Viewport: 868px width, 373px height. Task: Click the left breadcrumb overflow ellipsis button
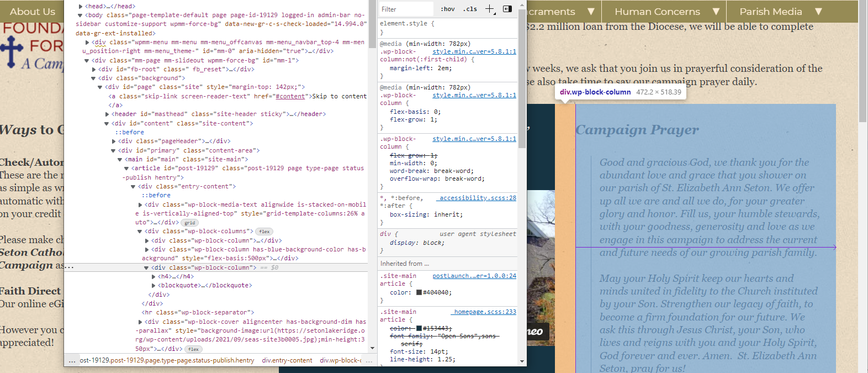(72, 360)
